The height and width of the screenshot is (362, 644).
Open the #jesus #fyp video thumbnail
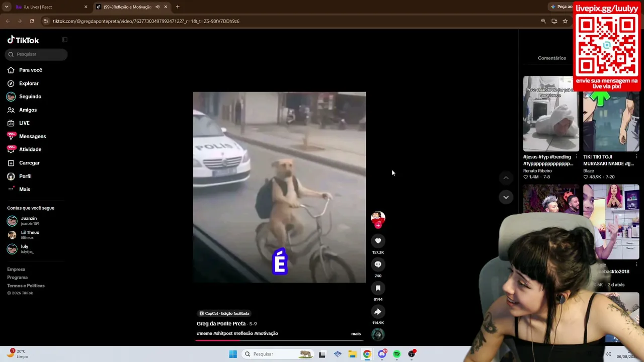pos(551,114)
